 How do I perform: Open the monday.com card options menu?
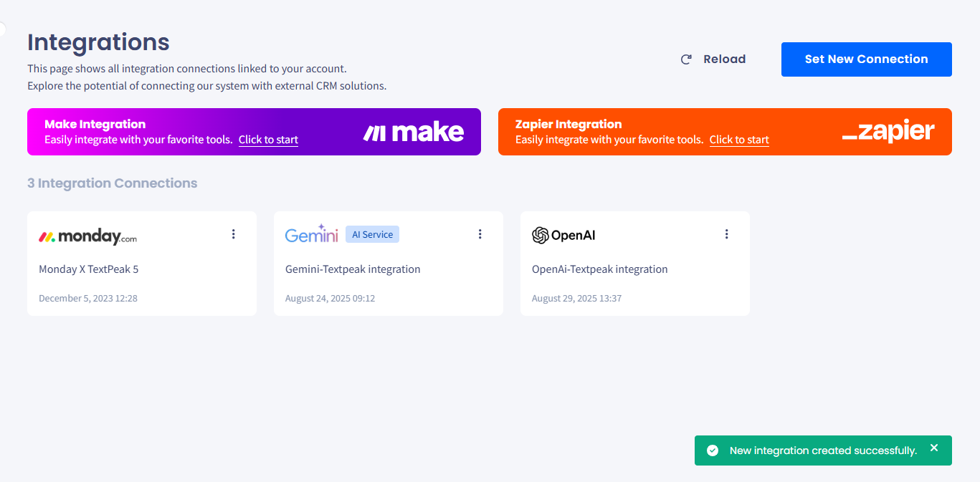click(x=234, y=234)
